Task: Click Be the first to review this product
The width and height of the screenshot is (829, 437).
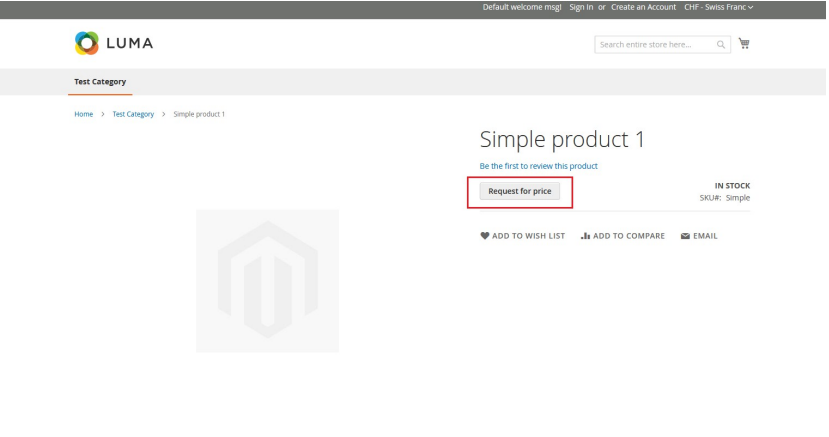Action: pyautogui.click(x=538, y=165)
